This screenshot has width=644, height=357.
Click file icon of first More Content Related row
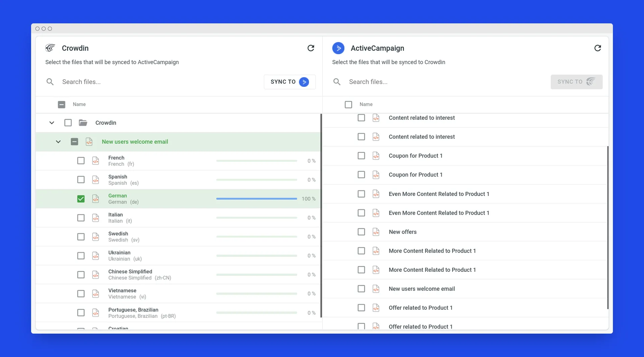[376, 251]
